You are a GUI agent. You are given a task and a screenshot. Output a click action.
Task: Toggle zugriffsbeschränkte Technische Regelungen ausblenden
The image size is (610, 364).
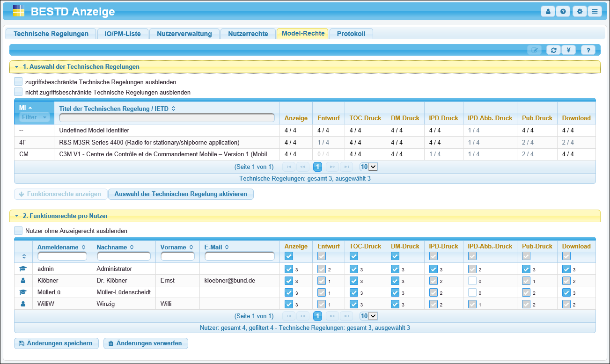coord(18,81)
